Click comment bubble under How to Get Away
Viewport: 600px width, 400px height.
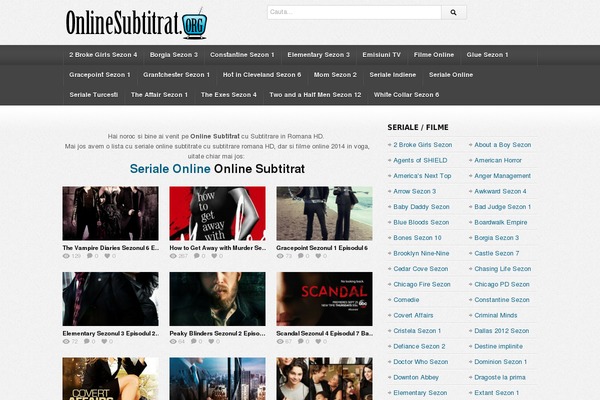tap(197, 256)
